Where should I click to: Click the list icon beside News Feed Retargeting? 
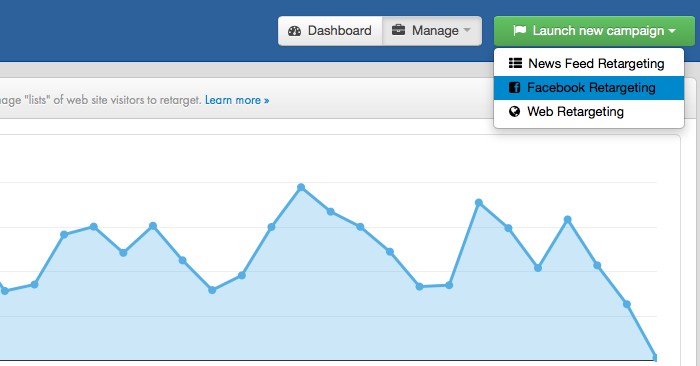point(515,63)
